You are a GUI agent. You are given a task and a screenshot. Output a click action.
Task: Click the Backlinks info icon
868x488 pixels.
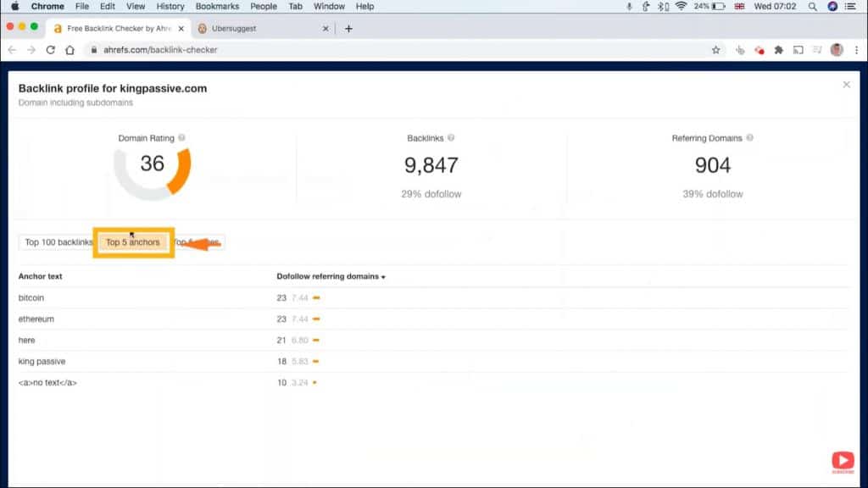[451, 138]
